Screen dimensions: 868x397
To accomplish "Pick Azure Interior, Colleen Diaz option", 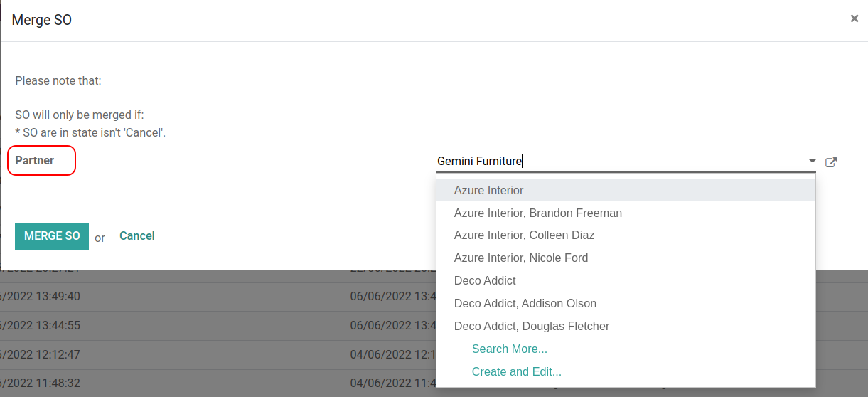I will coord(524,235).
